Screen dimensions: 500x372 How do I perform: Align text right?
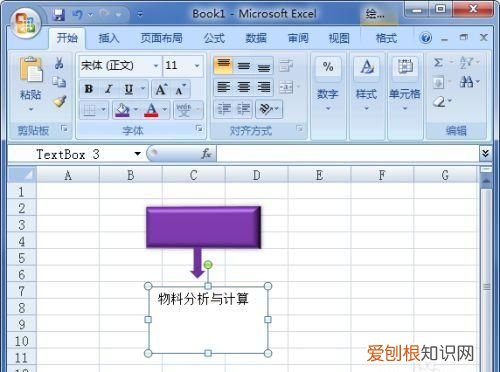pyautogui.click(x=264, y=88)
